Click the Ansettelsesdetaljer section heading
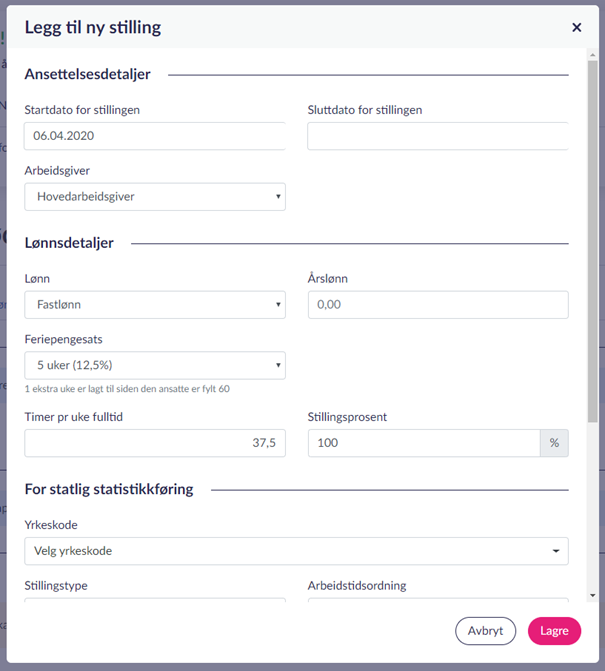Viewport: 605px width, 671px height. pos(87,74)
